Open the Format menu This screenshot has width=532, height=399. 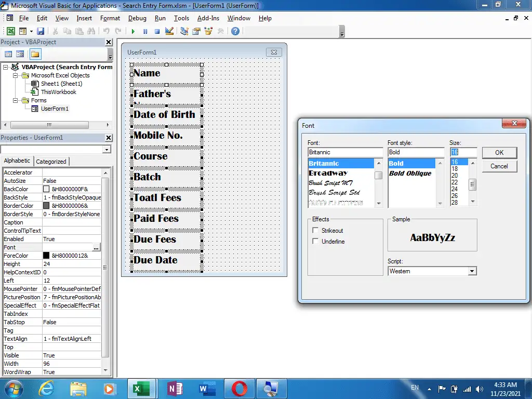point(110,18)
